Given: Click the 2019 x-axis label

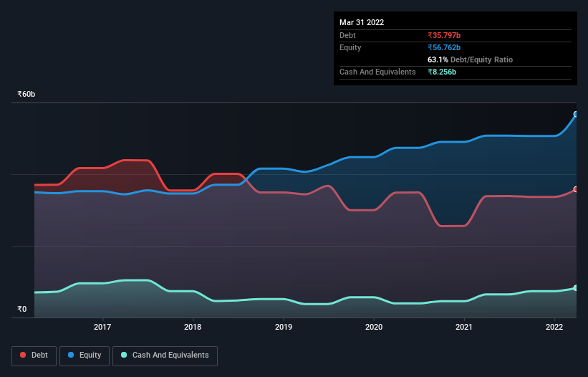Looking at the screenshot, I should click(284, 327).
